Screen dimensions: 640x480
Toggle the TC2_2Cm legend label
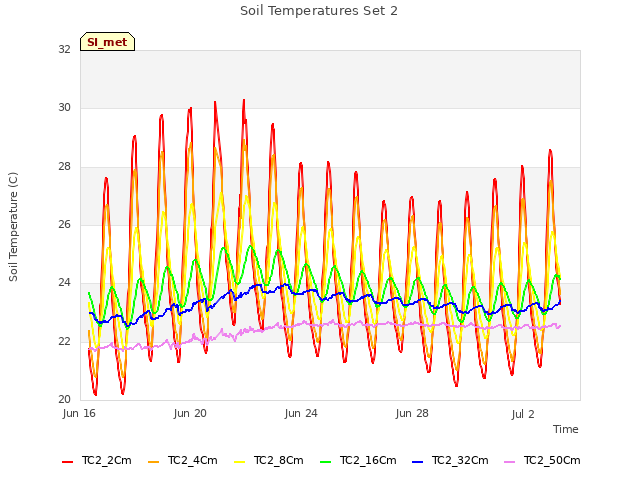pos(107,460)
